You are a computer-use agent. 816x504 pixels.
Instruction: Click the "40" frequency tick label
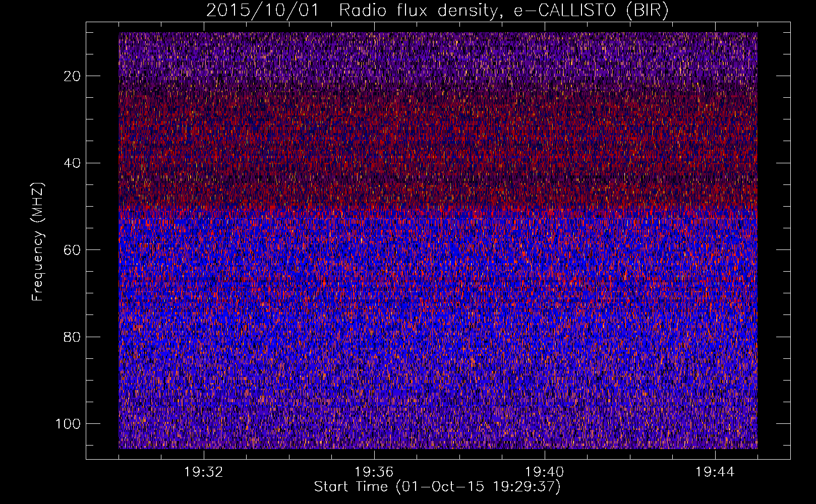(73, 163)
